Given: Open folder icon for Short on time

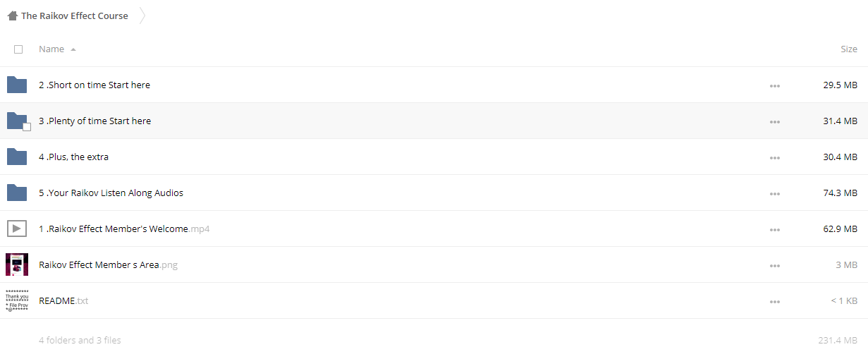Looking at the screenshot, I should tap(17, 85).
